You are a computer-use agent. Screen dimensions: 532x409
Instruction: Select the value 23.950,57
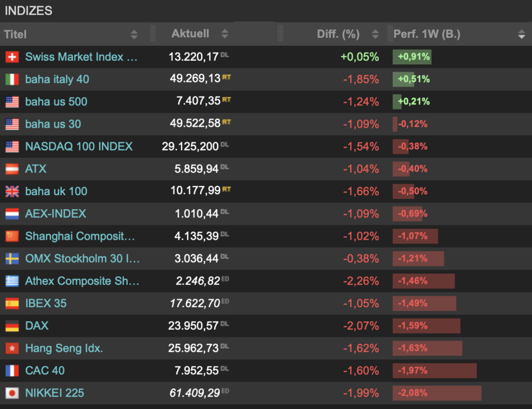point(193,325)
